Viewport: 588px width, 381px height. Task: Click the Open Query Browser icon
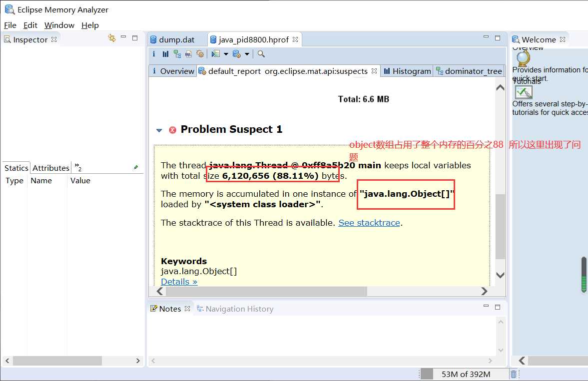236,54
